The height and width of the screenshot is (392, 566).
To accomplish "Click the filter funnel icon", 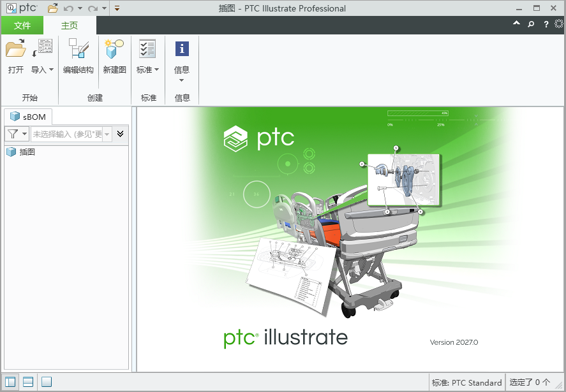I will 13,134.
